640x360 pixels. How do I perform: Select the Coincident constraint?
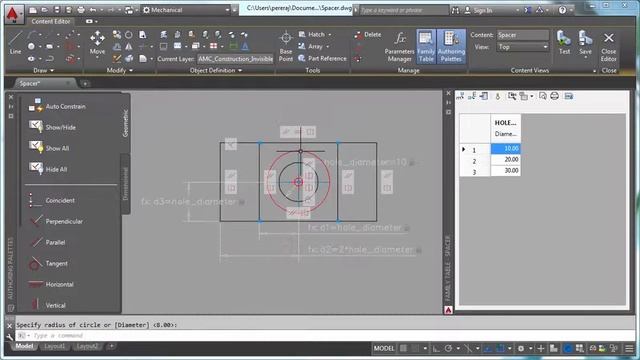pyautogui.click(x=51, y=200)
